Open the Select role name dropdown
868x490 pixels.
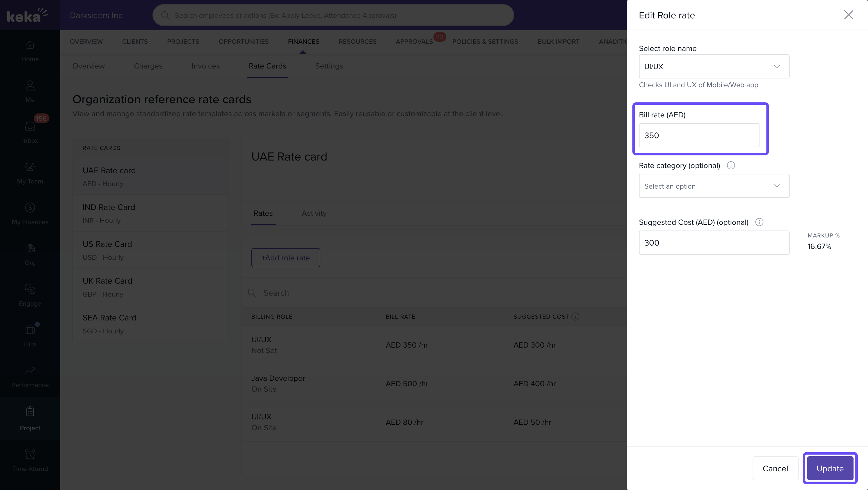tap(714, 66)
